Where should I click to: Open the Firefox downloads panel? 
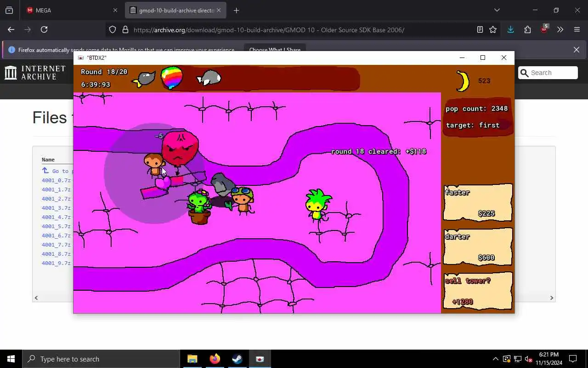point(510,29)
